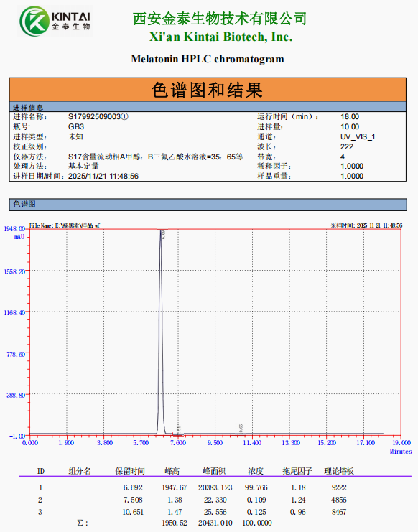Viewport: 418px width, 532px height.
Task: Select run time value 18.00
Action: click(x=350, y=117)
